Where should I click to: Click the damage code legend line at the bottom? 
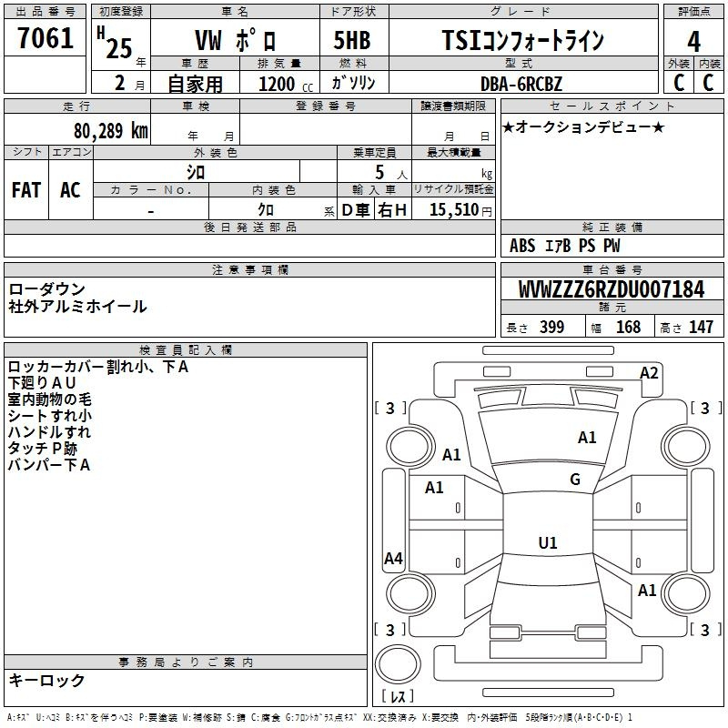pyautogui.click(x=319, y=717)
